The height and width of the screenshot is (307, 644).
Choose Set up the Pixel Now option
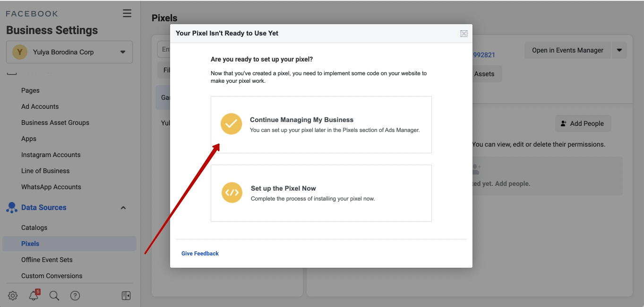(321, 193)
